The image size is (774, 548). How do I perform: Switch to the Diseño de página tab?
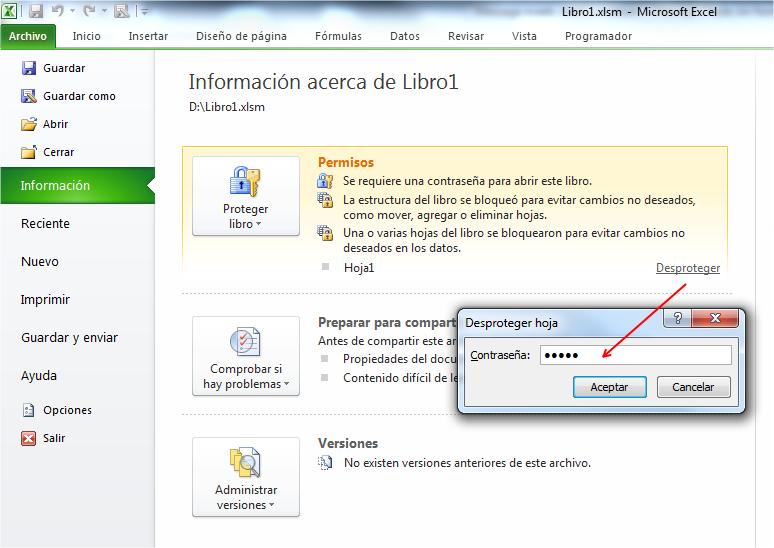pyautogui.click(x=241, y=36)
